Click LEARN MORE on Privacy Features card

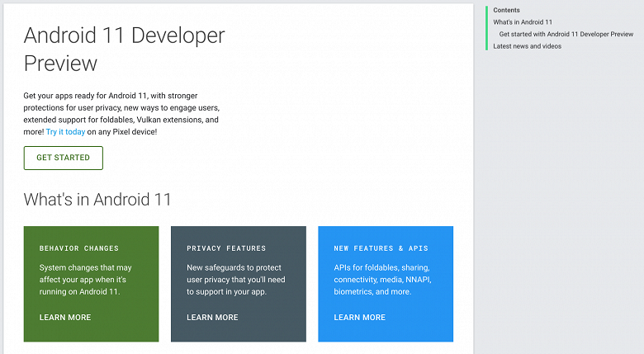pyautogui.click(x=212, y=318)
